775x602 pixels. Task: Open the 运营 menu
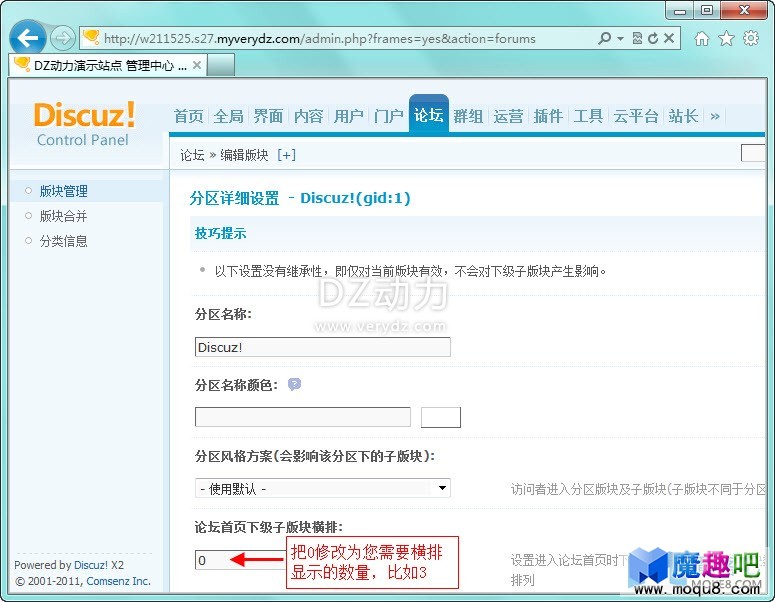[508, 116]
